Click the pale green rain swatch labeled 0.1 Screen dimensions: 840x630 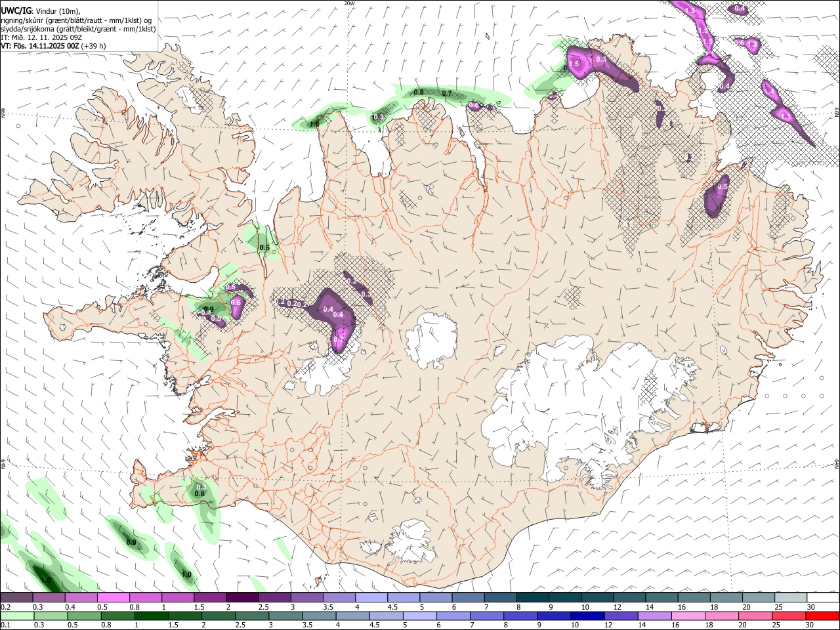[x=18, y=616]
